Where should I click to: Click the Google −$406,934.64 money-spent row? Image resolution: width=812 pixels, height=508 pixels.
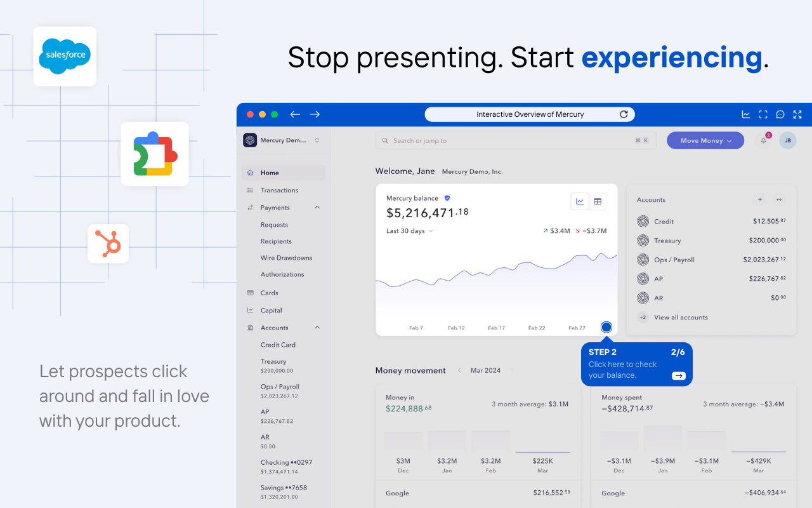693,493
